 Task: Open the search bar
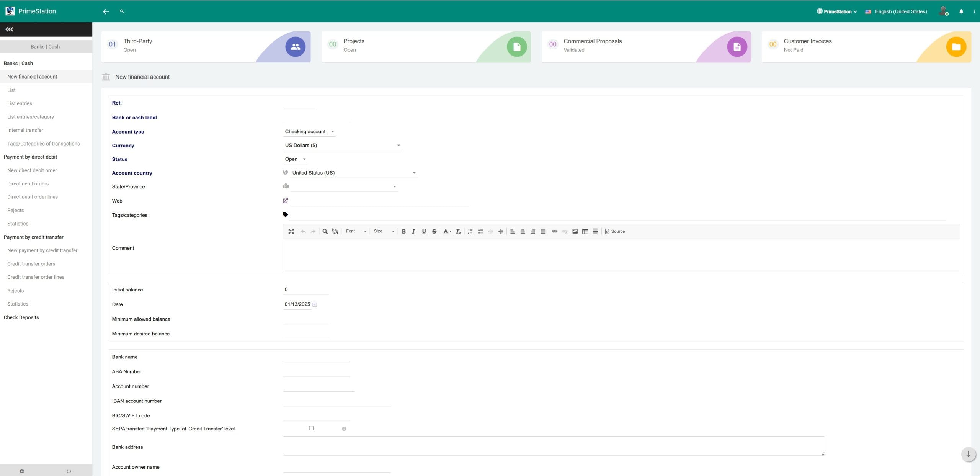pos(122,11)
